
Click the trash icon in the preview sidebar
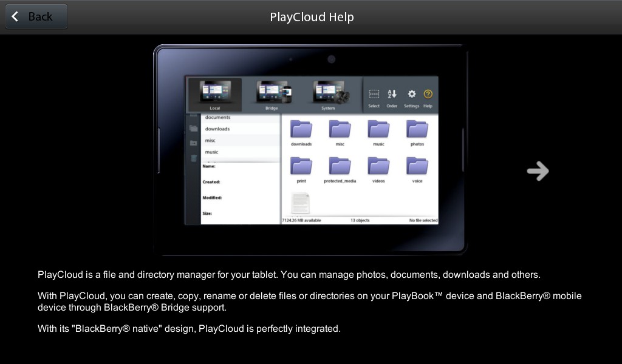[x=194, y=158]
